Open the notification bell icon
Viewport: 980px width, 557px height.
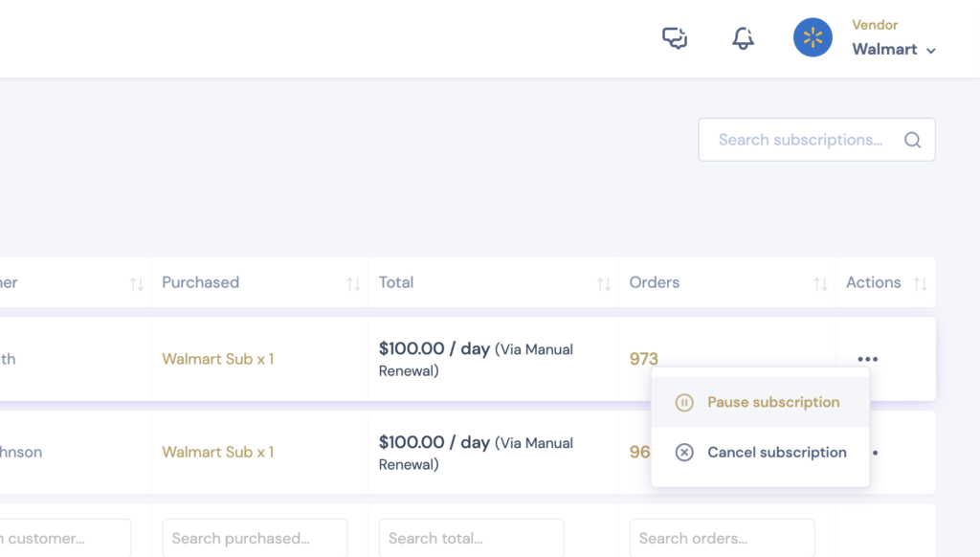coord(742,37)
